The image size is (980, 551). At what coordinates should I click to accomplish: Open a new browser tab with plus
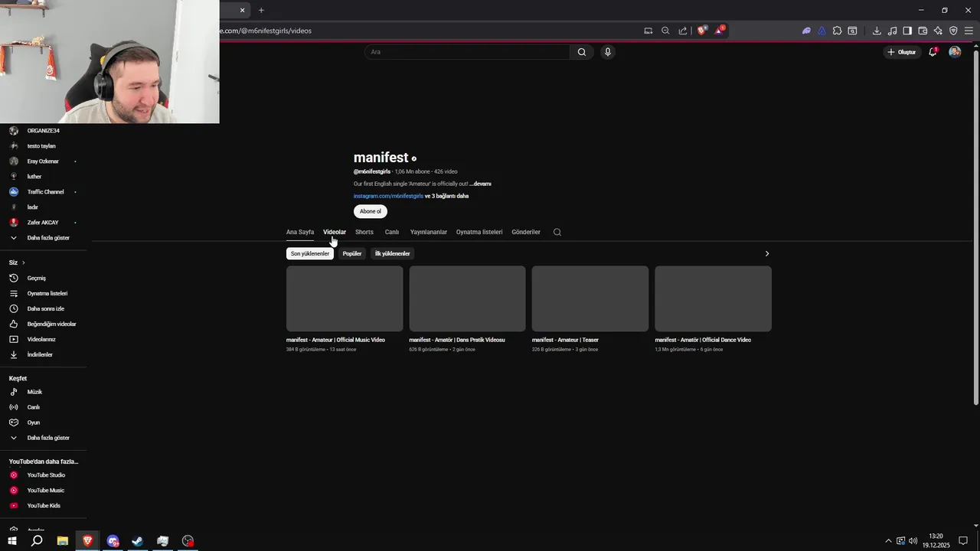tap(261, 10)
